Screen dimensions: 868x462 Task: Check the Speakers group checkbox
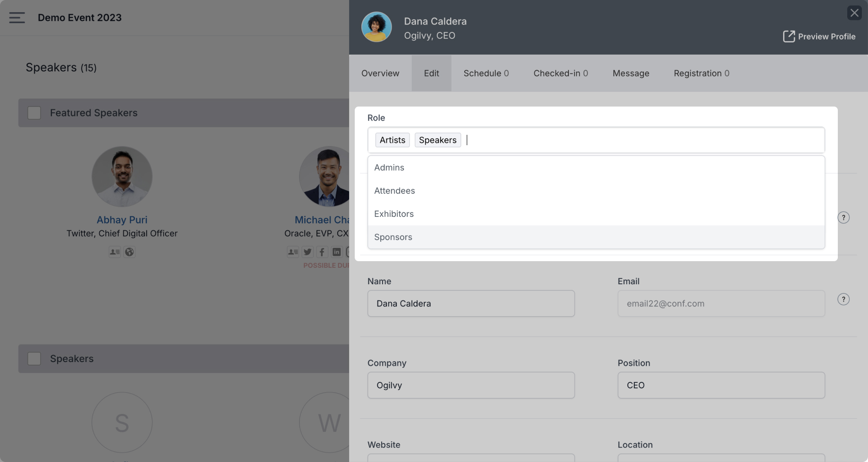(x=34, y=359)
